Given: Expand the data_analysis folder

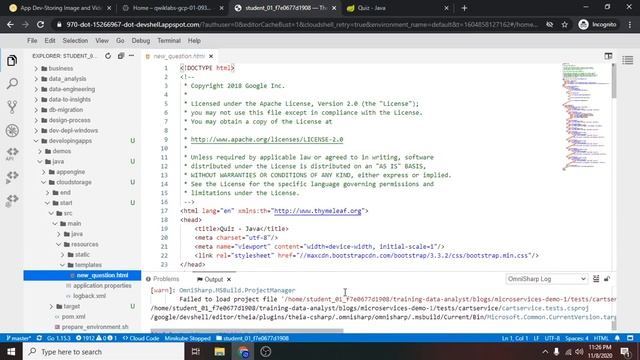Looking at the screenshot, I should pos(67,79).
